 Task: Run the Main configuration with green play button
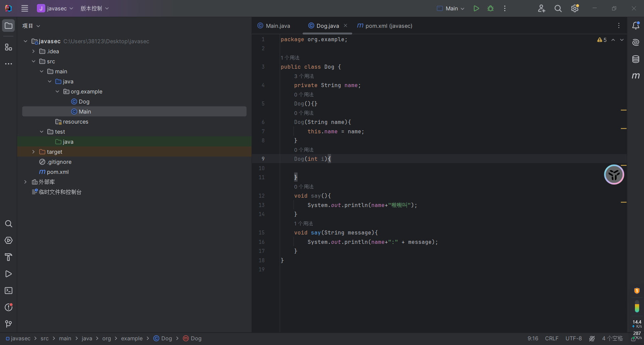click(x=476, y=8)
